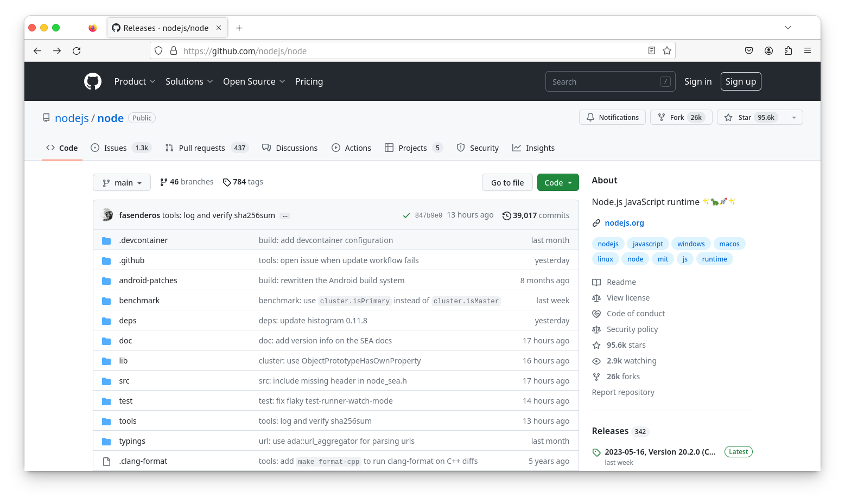Click the runtime topic tag
Screen dimensions: 845x504
[714, 259]
